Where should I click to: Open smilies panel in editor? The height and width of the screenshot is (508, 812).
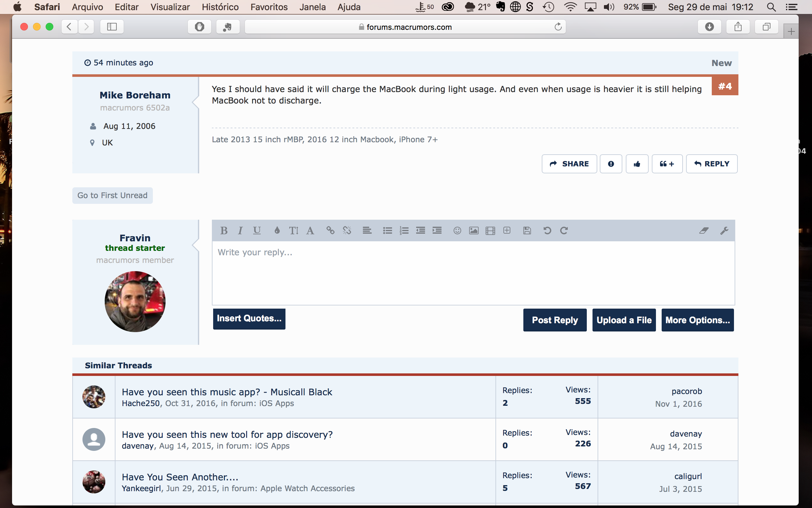[457, 231]
